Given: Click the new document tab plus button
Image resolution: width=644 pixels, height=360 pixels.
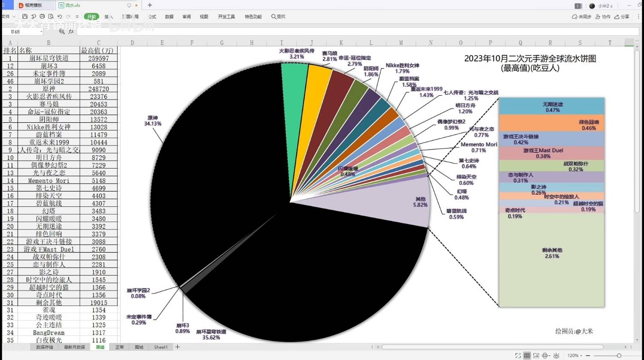Looking at the screenshot, I should (x=150, y=5).
